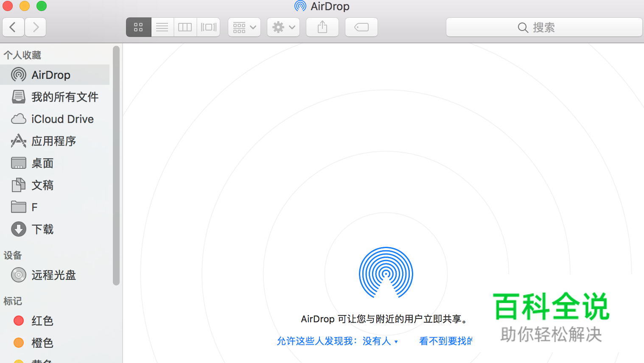Image resolution: width=644 pixels, height=363 pixels.
Task: Switch to icon view
Action: tap(138, 28)
